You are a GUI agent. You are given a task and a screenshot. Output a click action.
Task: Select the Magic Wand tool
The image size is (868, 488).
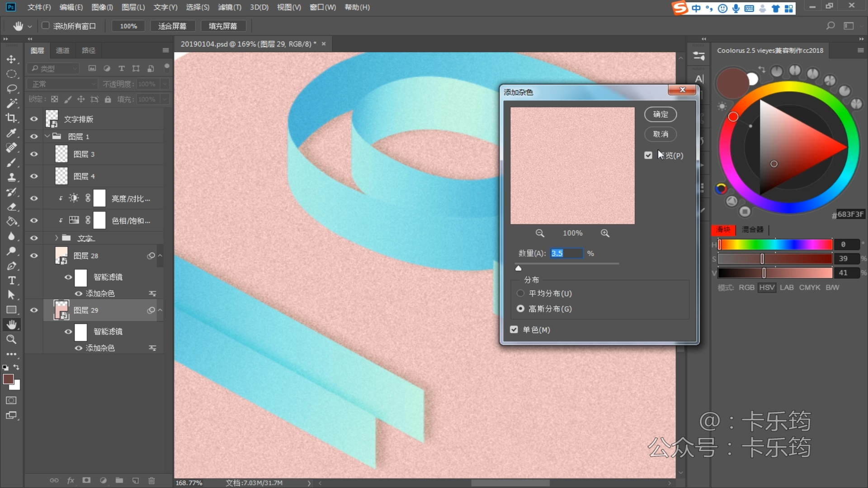pyautogui.click(x=11, y=103)
